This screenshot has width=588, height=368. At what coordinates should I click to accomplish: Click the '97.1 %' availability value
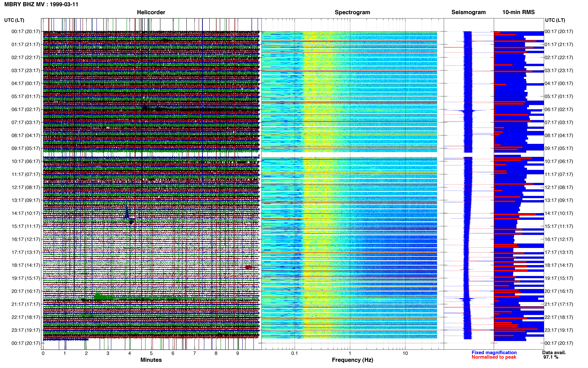pos(551,357)
